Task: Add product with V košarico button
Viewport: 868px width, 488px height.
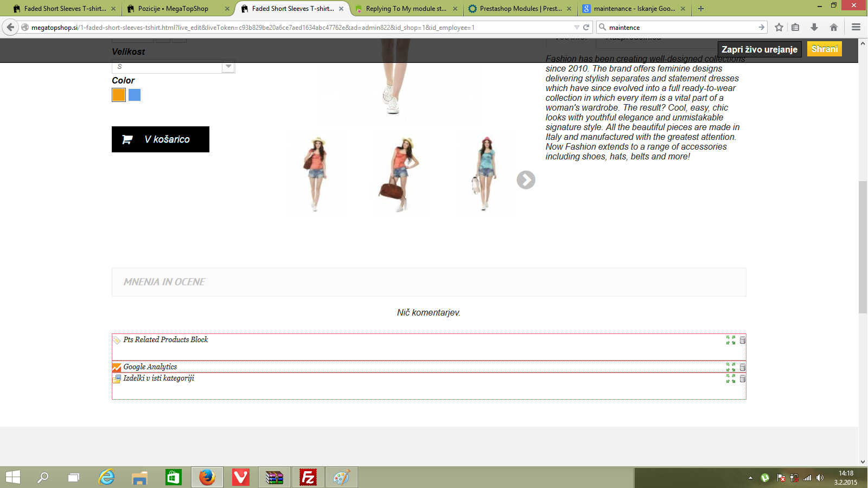Action: pyautogui.click(x=161, y=139)
